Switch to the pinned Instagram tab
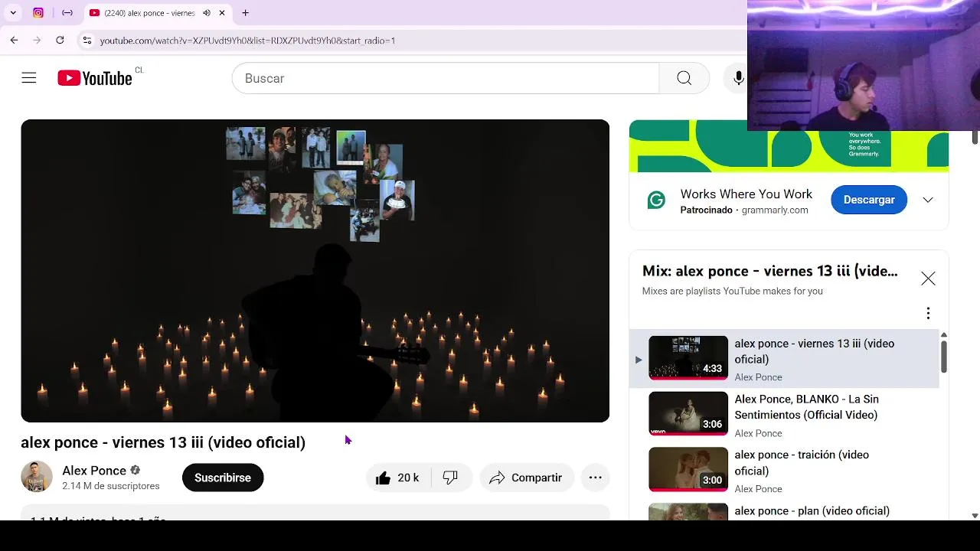 (38, 13)
